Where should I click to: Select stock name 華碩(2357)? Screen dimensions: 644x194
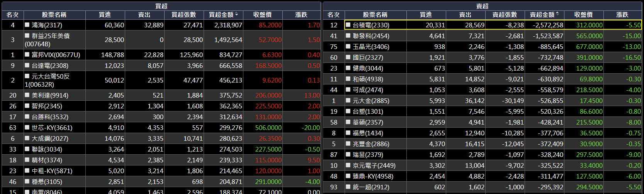(x=368, y=122)
